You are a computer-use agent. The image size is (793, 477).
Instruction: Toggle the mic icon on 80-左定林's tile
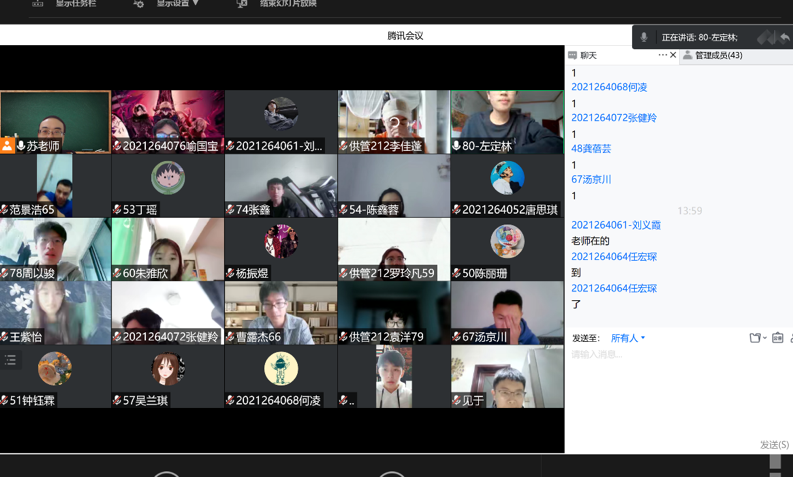click(457, 146)
